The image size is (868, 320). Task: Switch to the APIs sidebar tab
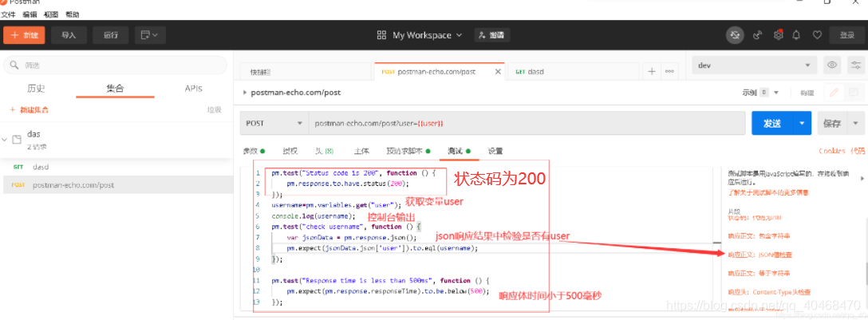(194, 88)
